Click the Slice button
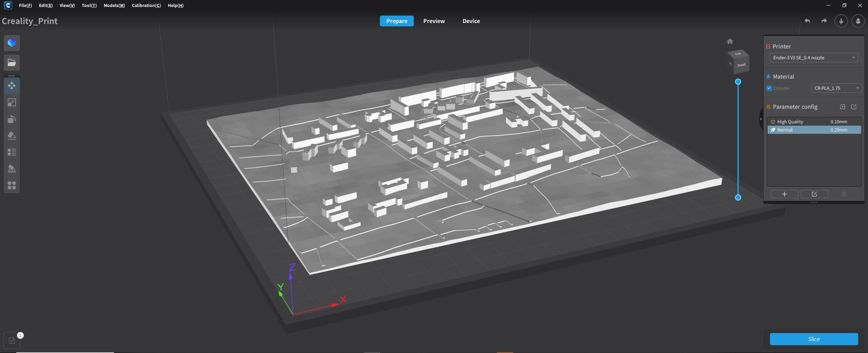This screenshot has width=868, height=353. [x=813, y=339]
